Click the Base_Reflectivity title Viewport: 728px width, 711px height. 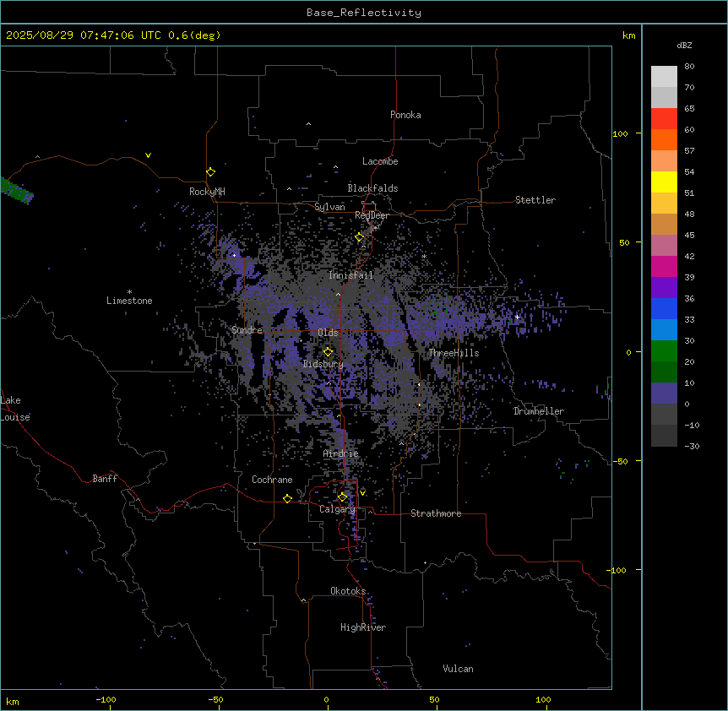tap(364, 13)
